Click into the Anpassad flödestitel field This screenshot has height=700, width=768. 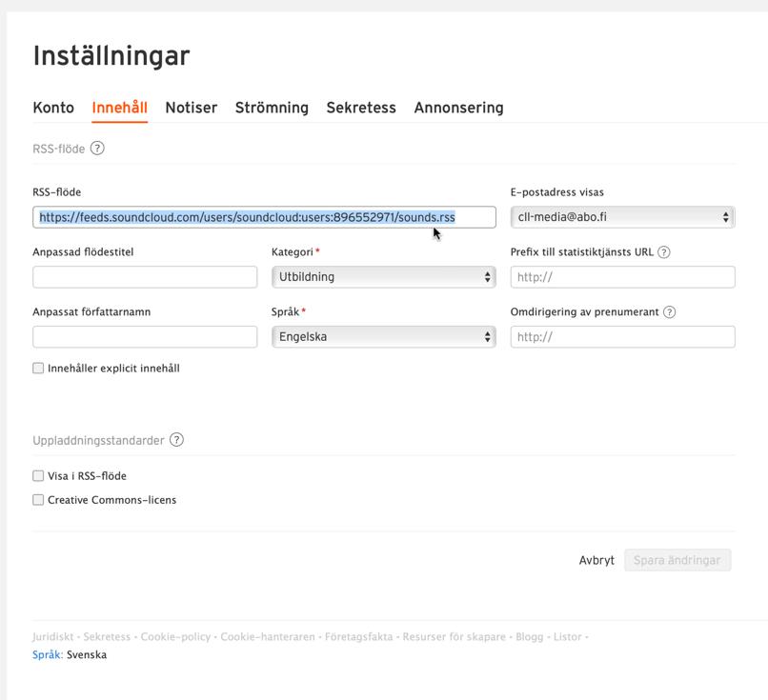[145, 277]
